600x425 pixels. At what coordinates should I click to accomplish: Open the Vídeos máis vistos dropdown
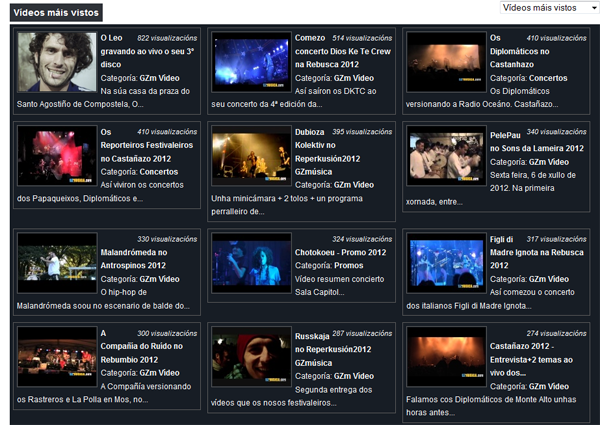click(x=549, y=8)
